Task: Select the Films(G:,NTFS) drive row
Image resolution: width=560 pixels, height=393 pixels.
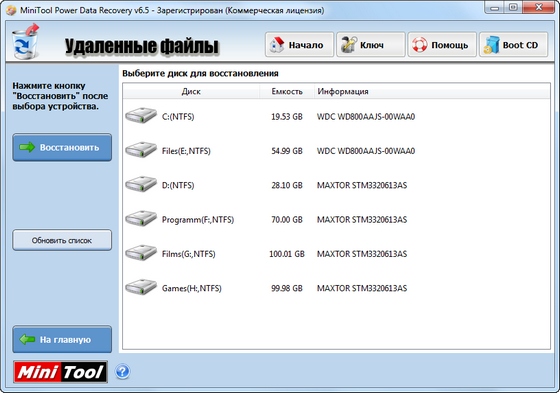Action: [x=336, y=254]
